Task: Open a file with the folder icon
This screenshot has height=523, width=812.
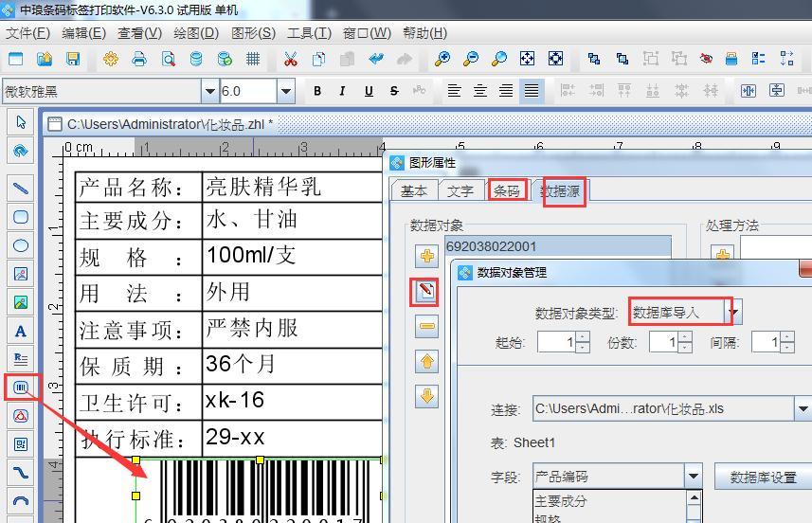Action: pyautogui.click(x=45, y=59)
